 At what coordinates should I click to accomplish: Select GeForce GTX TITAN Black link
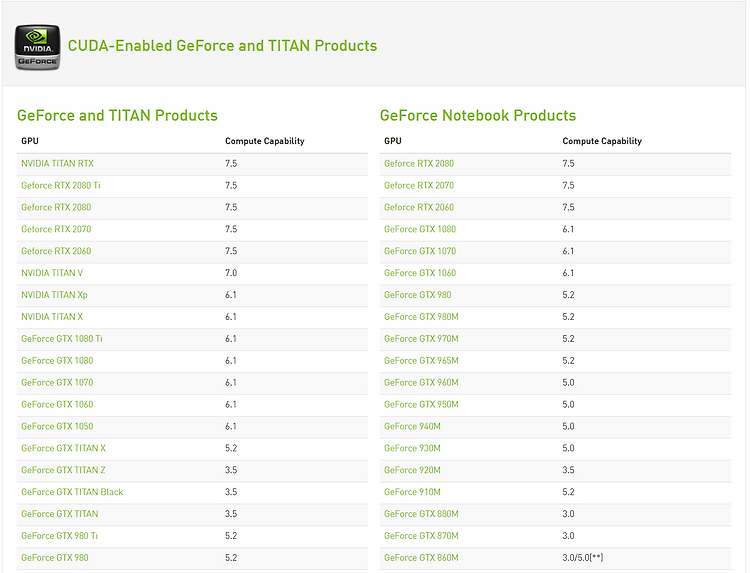72,492
